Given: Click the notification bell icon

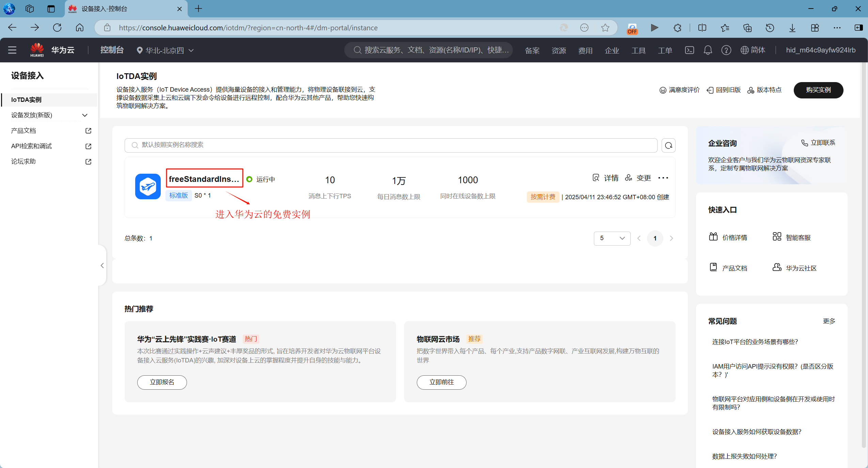Looking at the screenshot, I should point(708,50).
